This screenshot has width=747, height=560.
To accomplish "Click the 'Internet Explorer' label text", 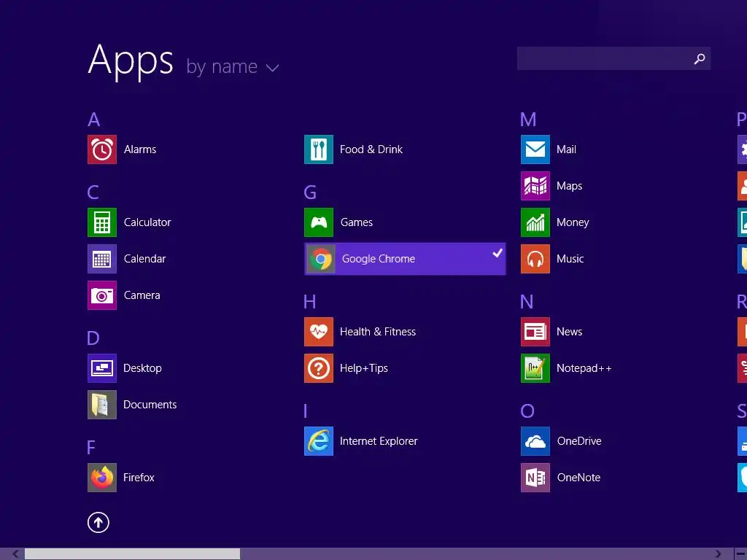I will (x=379, y=441).
